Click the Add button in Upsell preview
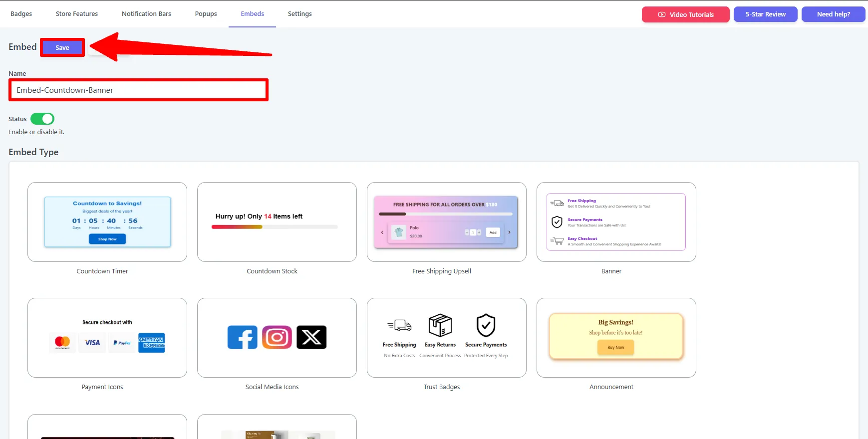Image resolution: width=868 pixels, height=439 pixels. coord(493,232)
